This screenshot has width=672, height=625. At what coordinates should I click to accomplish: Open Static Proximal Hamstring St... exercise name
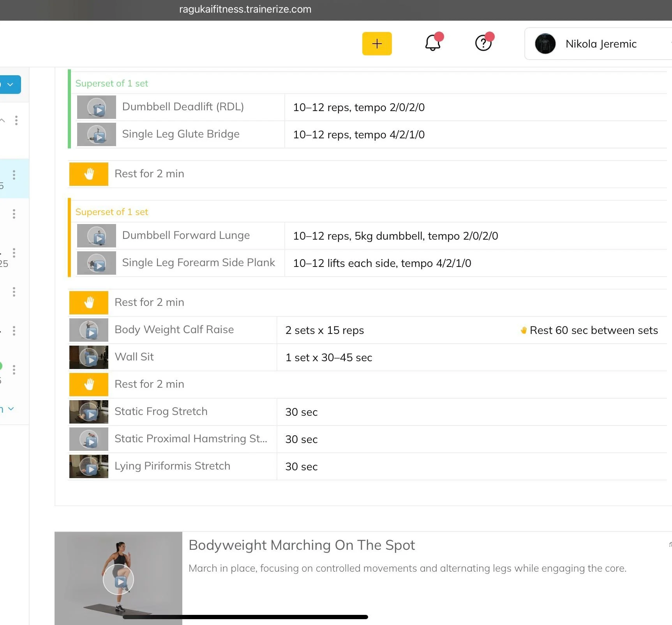[x=191, y=439]
